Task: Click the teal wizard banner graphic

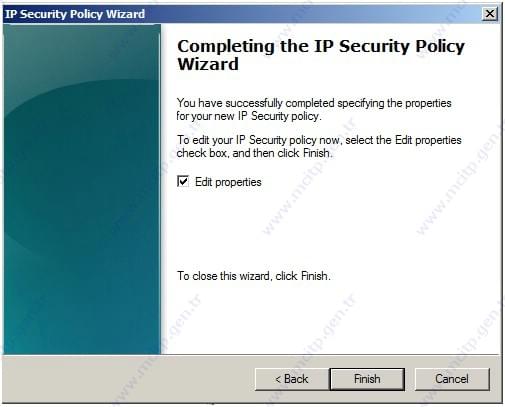Action: pos(82,189)
